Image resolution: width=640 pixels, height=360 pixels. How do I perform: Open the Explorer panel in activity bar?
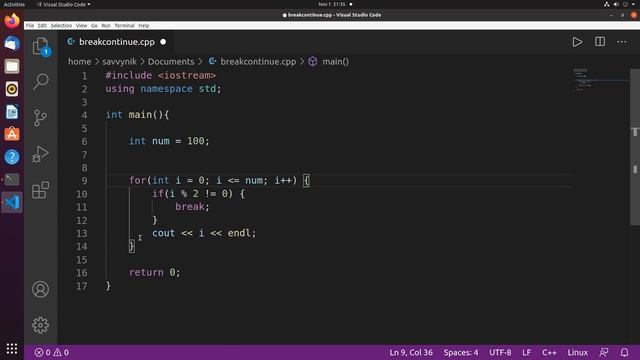click(40, 47)
